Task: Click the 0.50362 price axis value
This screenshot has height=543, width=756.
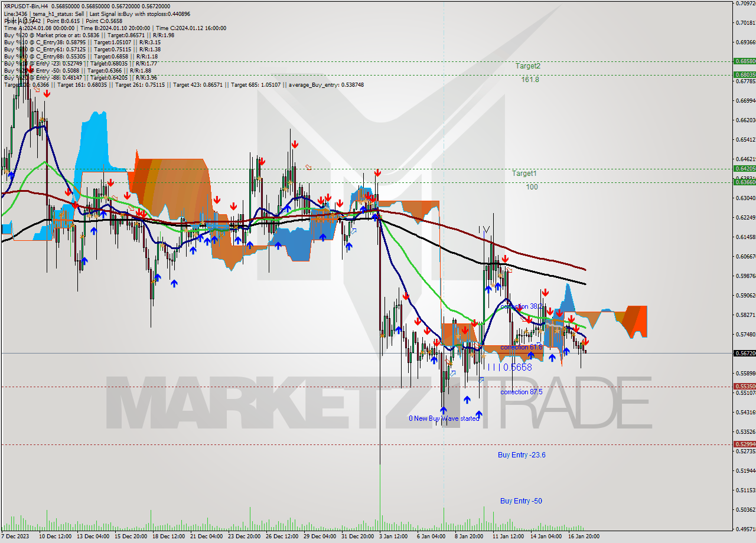Action: (x=745, y=510)
